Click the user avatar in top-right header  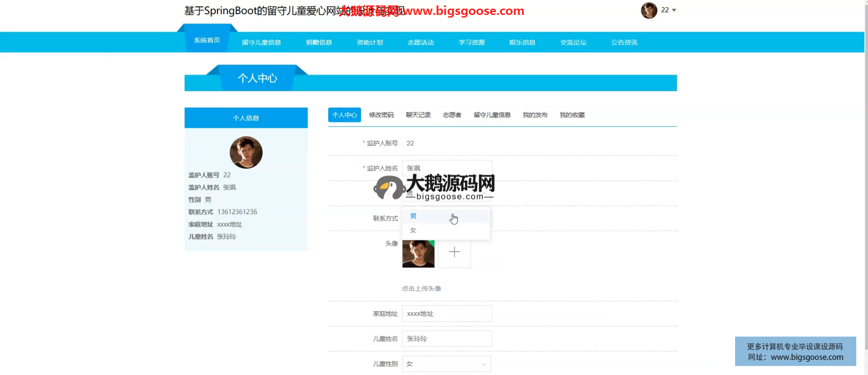pyautogui.click(x=649, y=10)
